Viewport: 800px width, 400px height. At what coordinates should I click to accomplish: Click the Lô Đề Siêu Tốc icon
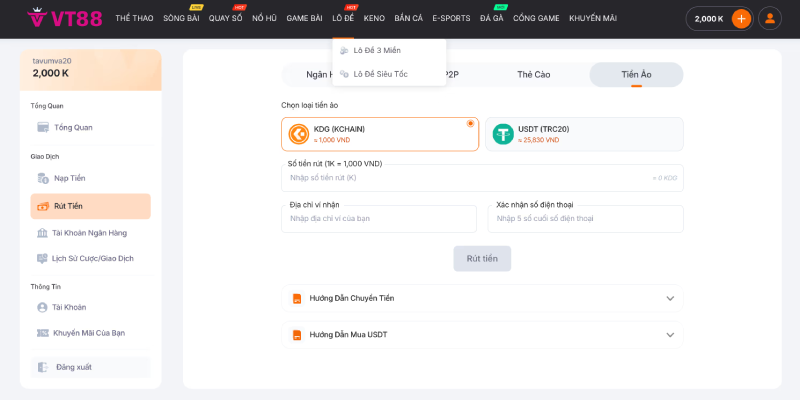pyautogui.click(x=344, y=74)
